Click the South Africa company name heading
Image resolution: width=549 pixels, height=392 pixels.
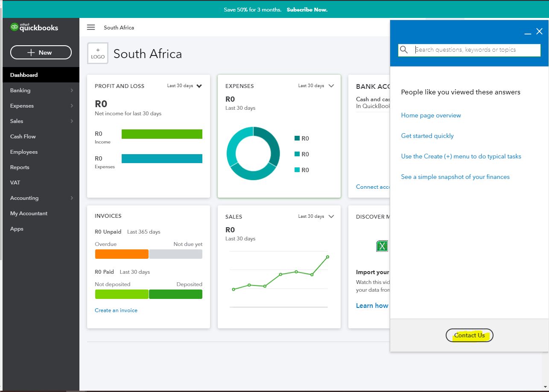click(148, 54)
